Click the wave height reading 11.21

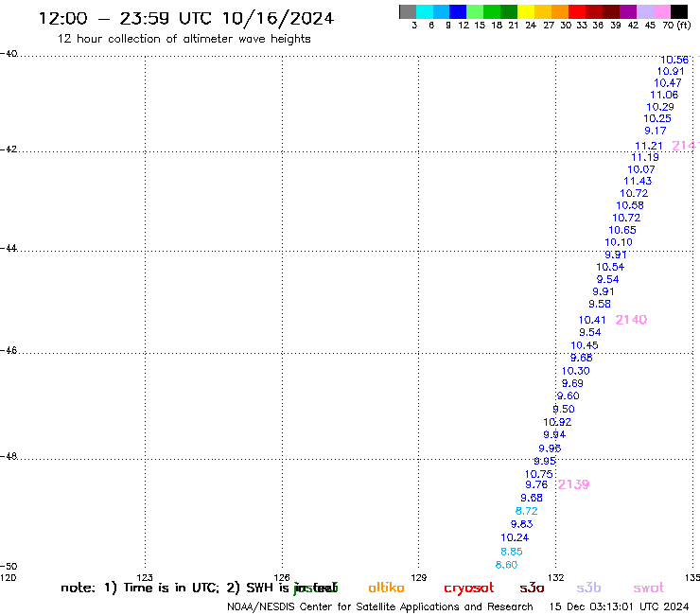tap(649, 146)
